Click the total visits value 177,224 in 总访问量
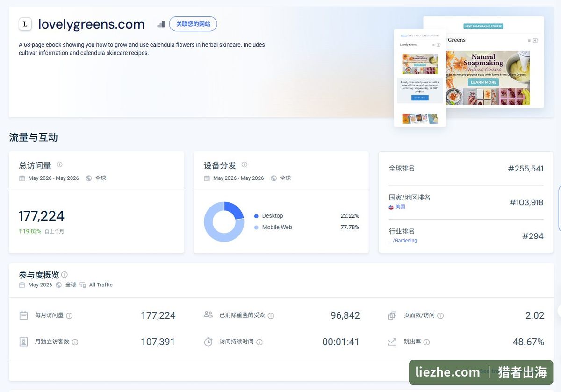The image size is (561, 392). (42, 216)
